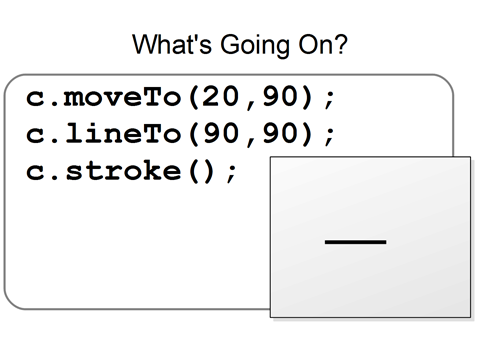
Task: Click the black horizontal line in canvas preview
Action: click(x=356, y=242)
